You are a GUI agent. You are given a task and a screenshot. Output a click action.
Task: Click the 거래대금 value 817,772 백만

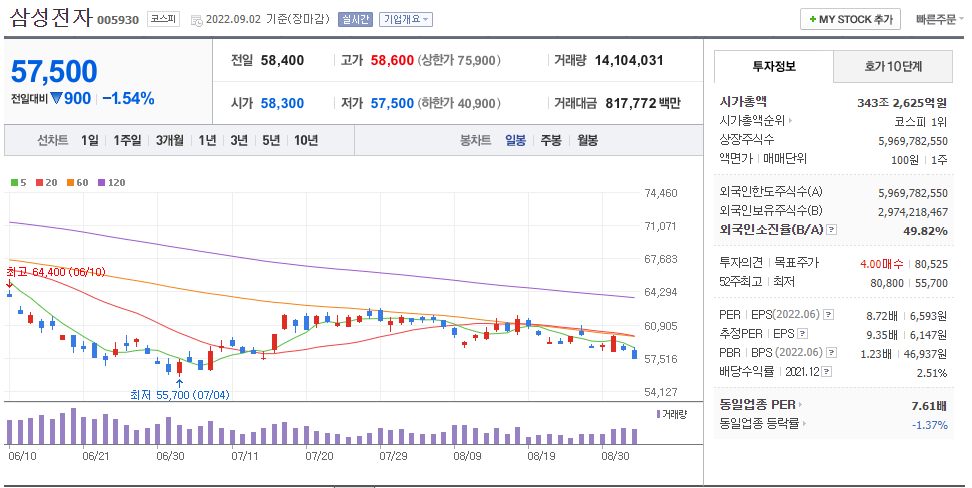pyautogui.click(x=643, y=103)
